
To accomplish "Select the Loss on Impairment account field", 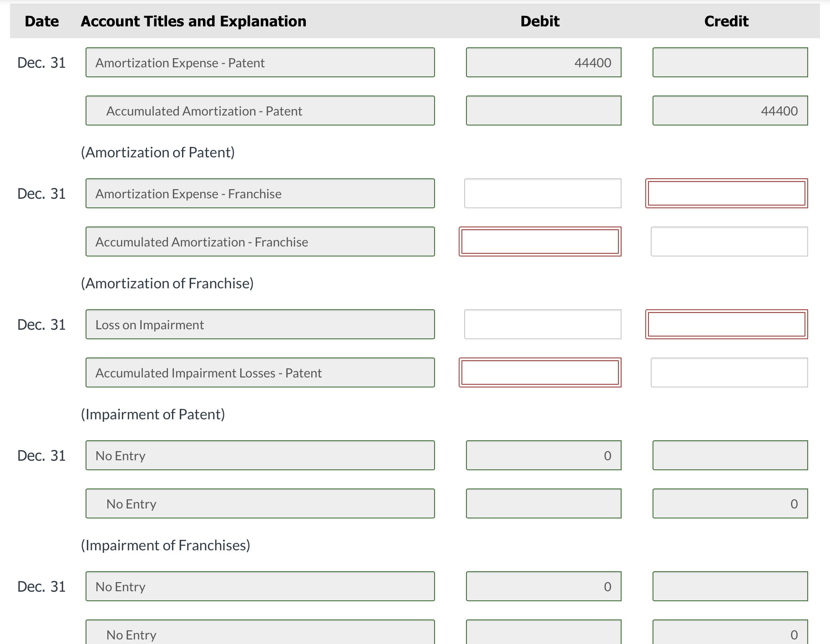I will pos(260,325).
